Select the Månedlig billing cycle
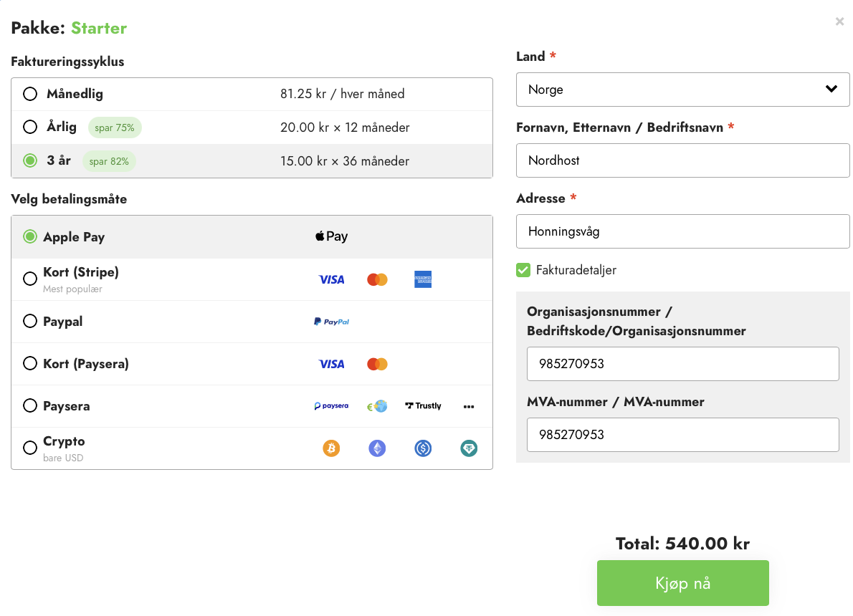The height and width of the screenshot is (616, 853). [x=30, y=94]
